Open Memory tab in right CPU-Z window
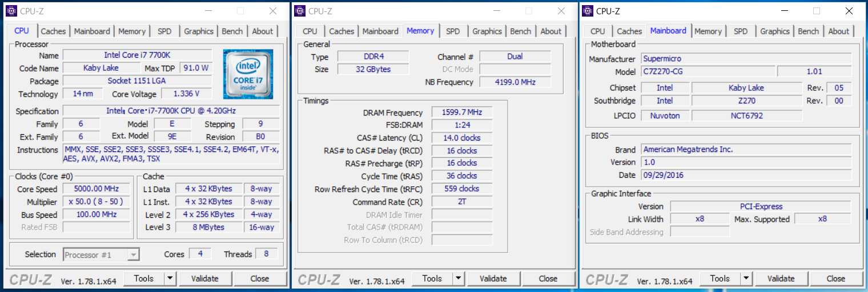Viewport: 868px width, 292px height. coord(708,31)
